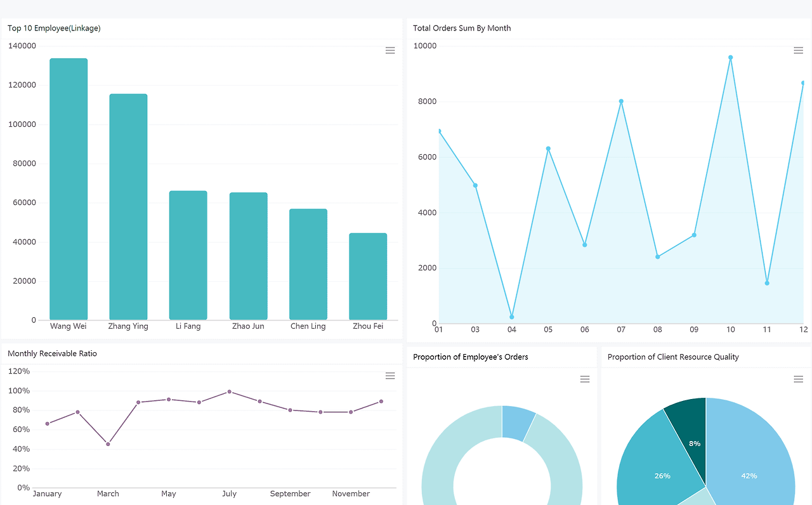The image size is (812, 505).
Task: Select the month 07 data point on orders chart
Action: 621,102
